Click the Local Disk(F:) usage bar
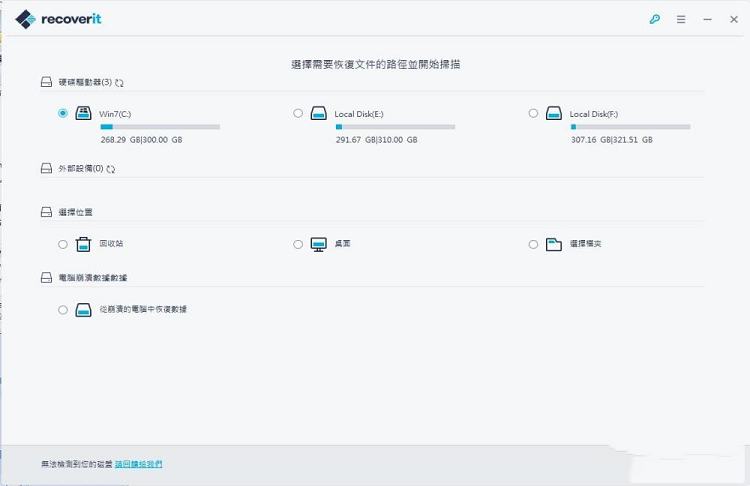The image size is (750, 486). 631,127
